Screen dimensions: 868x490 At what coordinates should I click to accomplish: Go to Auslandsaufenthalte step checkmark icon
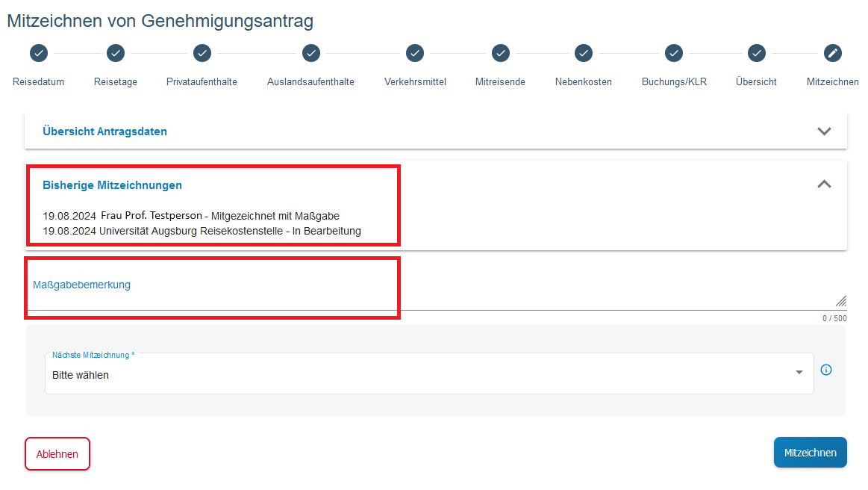(x=311, y=53)
